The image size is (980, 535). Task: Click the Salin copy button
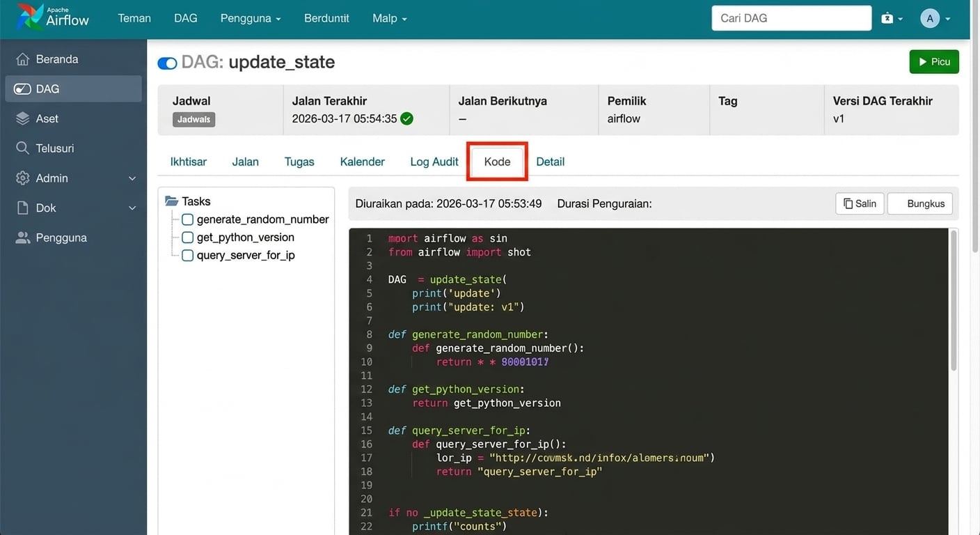coord(860,203)
